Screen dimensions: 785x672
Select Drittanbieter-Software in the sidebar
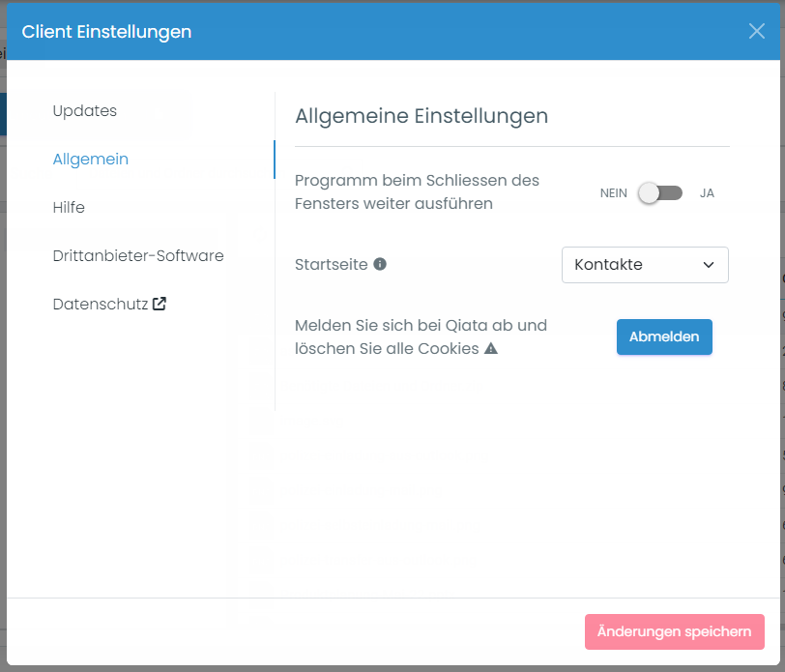point(138,255)
